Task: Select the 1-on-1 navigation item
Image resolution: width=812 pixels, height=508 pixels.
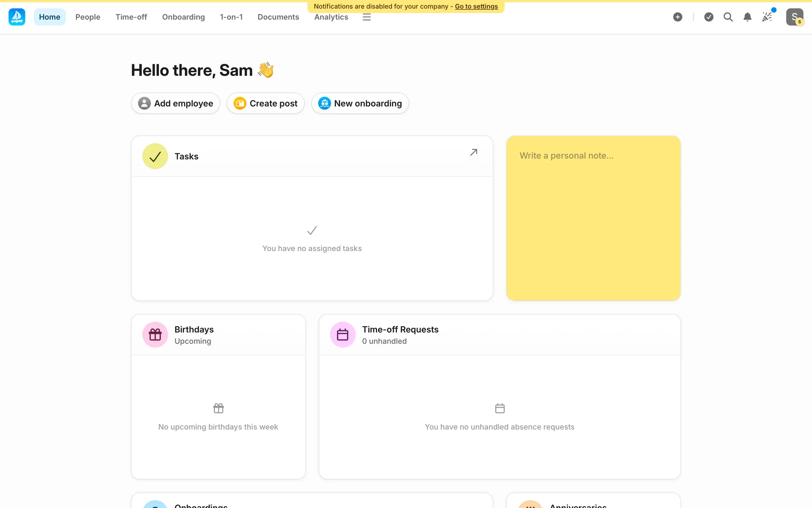Action: point(231,17)
